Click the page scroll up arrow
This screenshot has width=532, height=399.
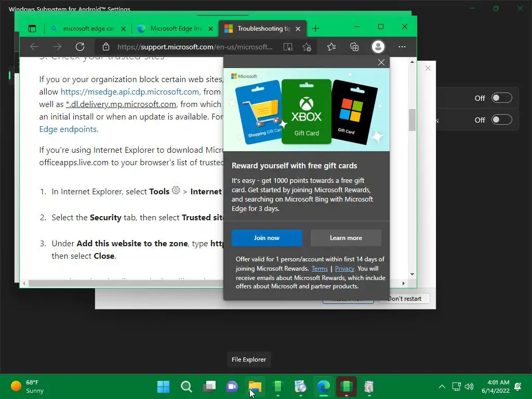412,62
